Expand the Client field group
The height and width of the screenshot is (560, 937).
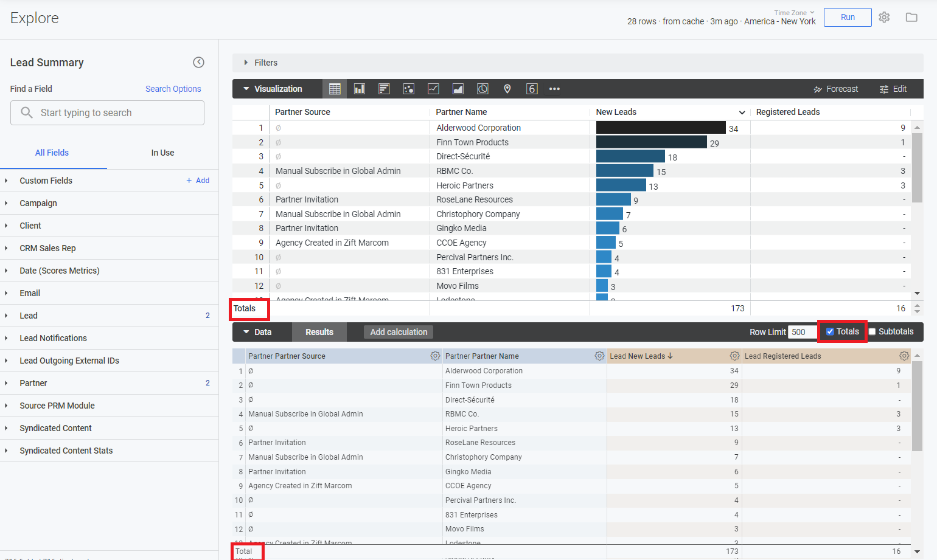click(x=109, y=226)
